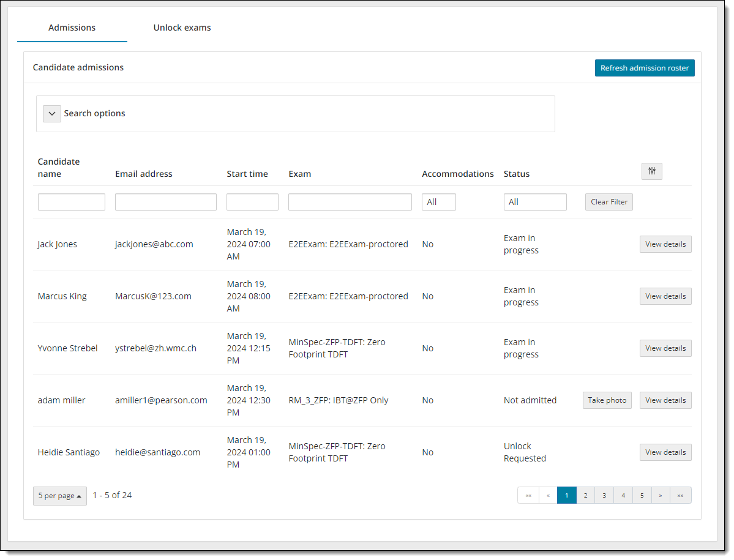Screen dimensions: 734x560
Task: Select the Admissions tab
Action: pyautogui.click(x=72, y=28)
